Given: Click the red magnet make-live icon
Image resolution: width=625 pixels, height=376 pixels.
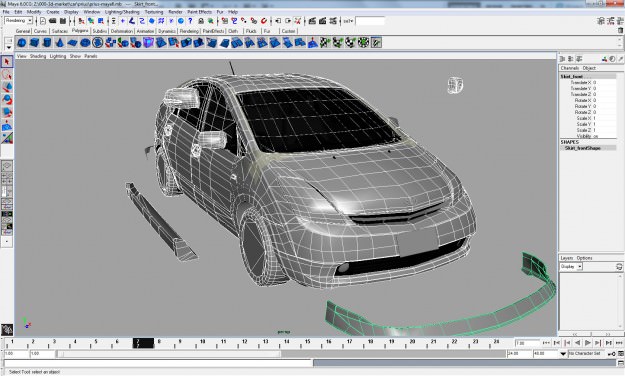Looking at the screenshot, I should point(263,21).
